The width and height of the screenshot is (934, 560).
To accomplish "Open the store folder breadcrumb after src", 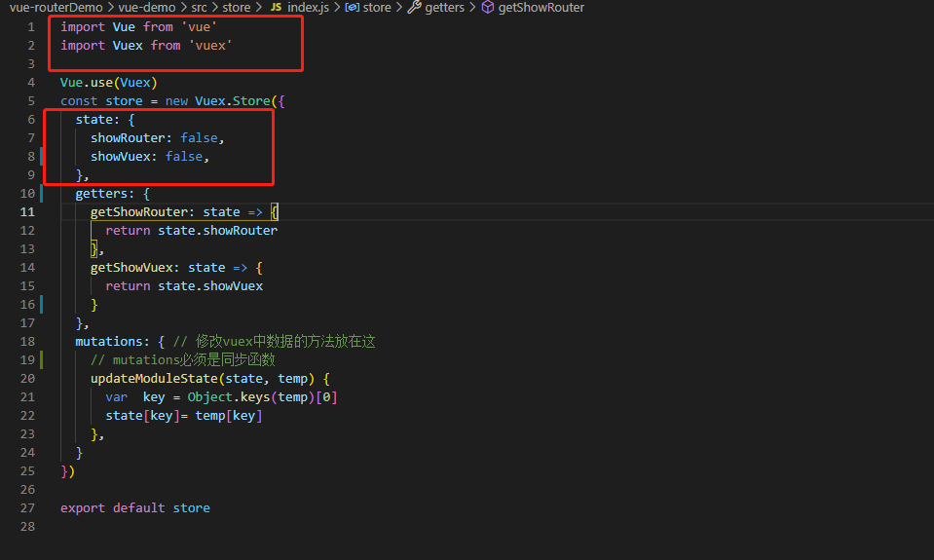I will (x=237, y=7).
